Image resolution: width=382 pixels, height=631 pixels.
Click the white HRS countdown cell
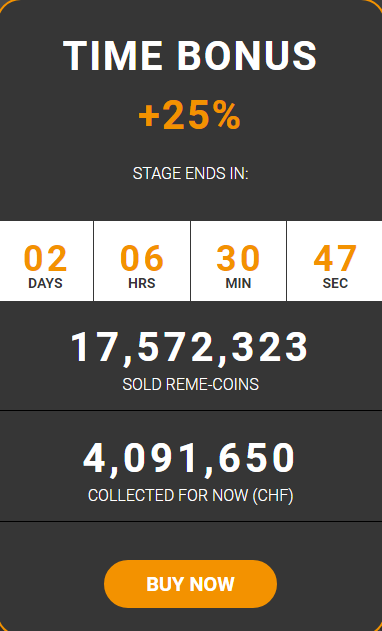pyautogui.click(x=142, y=261)
